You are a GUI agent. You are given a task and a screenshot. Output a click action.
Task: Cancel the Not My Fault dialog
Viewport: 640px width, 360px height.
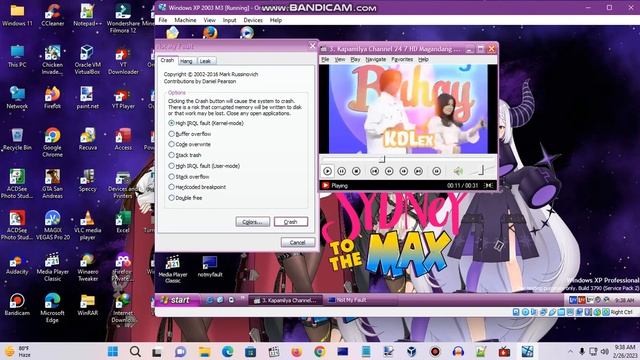pyautogui.click(x=298, y=242)
